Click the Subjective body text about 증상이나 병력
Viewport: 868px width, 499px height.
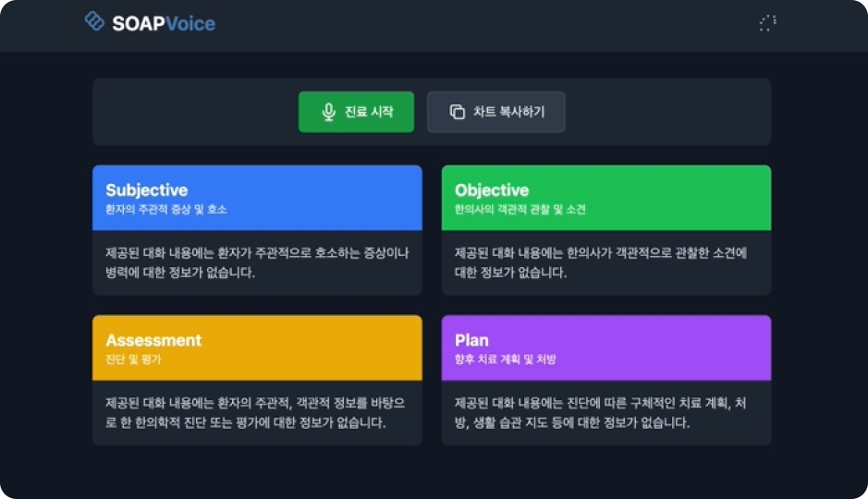click(x=257, y=262)
